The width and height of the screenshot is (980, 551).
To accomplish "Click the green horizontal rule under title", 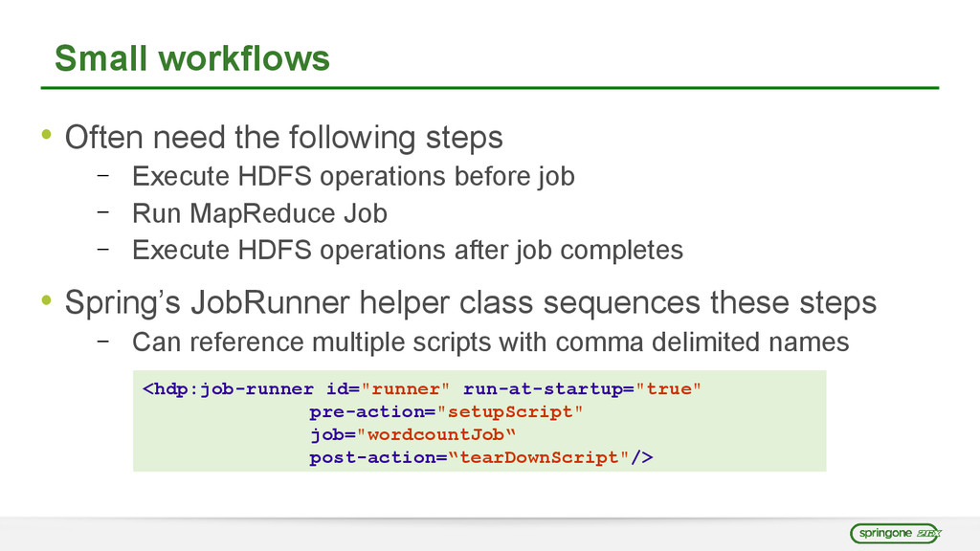I will coord(490,87).
